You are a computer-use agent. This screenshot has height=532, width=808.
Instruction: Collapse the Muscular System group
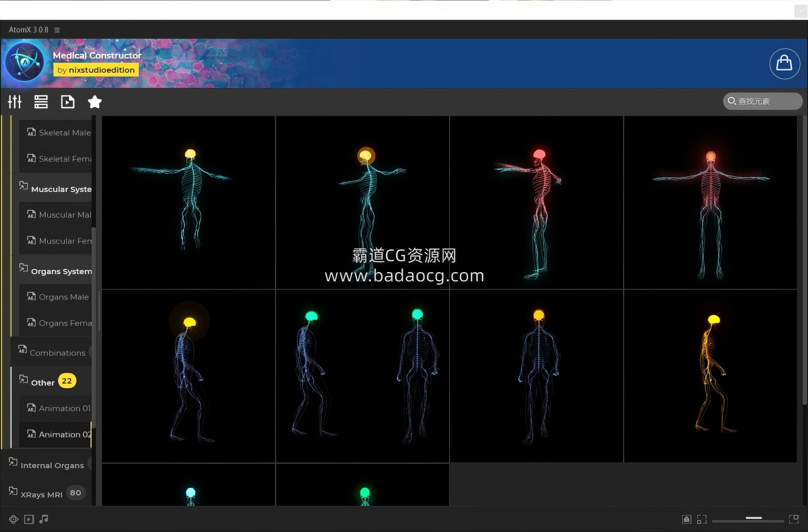pos(51,187)
